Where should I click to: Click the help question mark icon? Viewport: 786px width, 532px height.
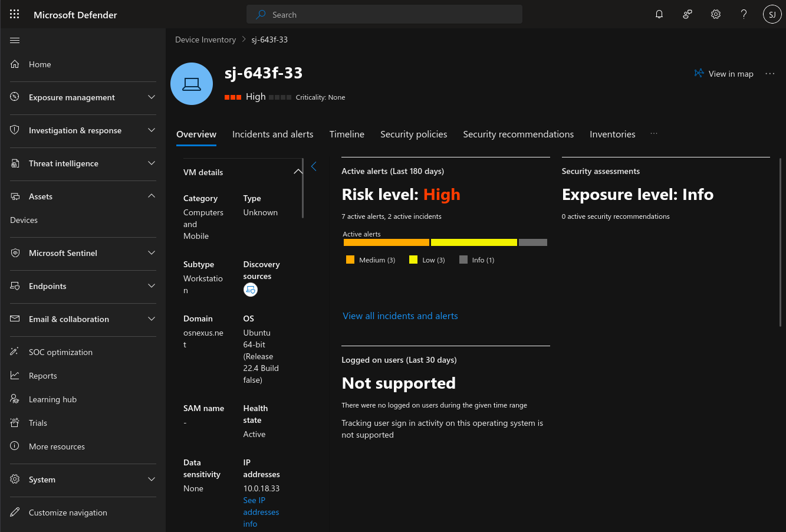pos(744,15)
